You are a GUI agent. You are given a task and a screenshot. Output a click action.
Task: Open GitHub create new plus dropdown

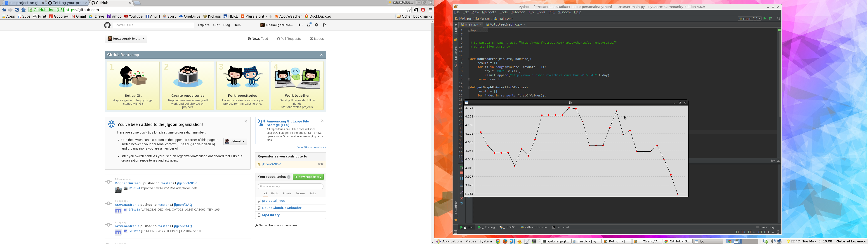tap(300, 25)
